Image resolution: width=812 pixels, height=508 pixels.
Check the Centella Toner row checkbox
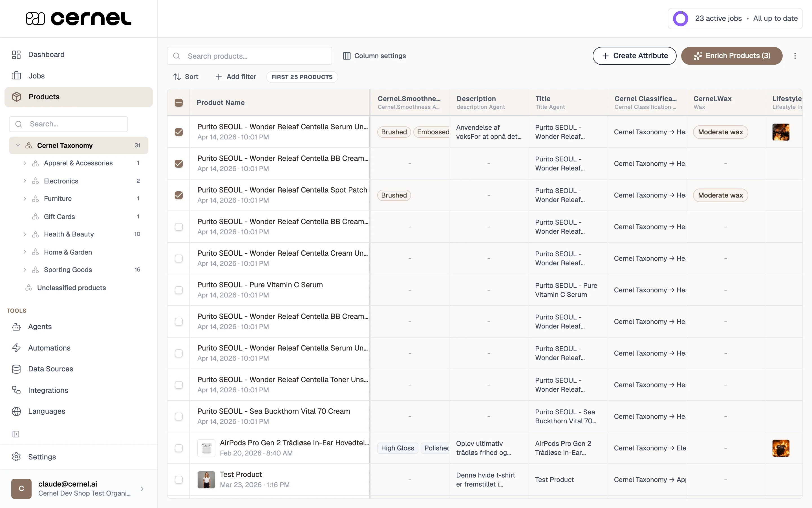point(179,385)
